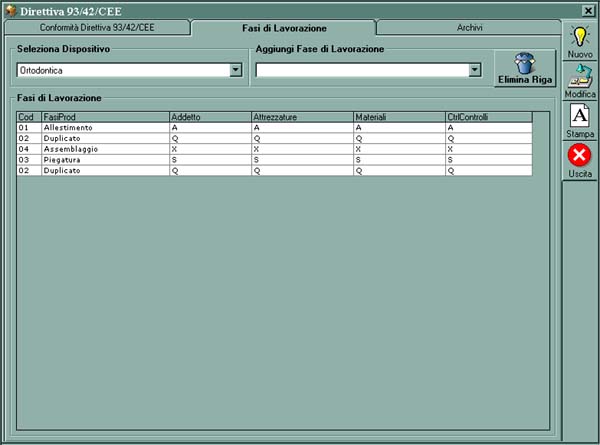
Task: Click the Modifica edit icon
Action: [x=580, y=76]
